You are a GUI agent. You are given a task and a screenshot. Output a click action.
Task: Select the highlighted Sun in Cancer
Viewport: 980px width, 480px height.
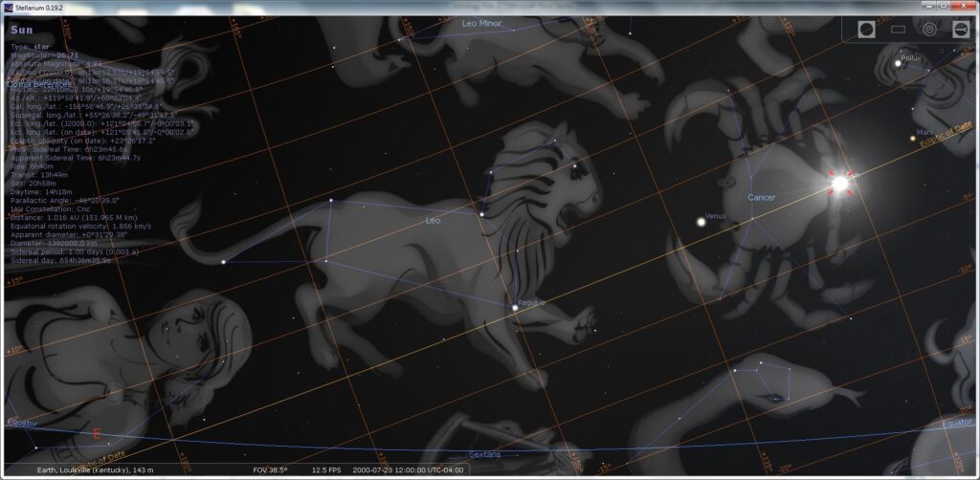[x=840, y=184]
